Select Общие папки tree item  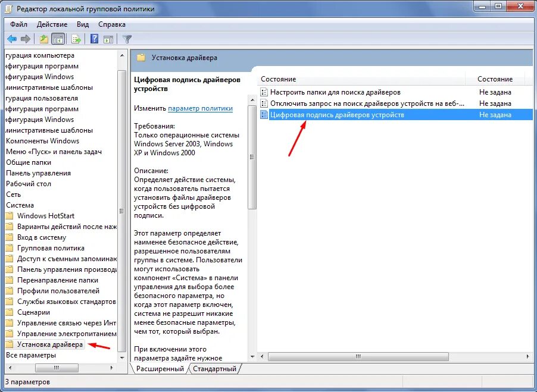click(29, 162)
